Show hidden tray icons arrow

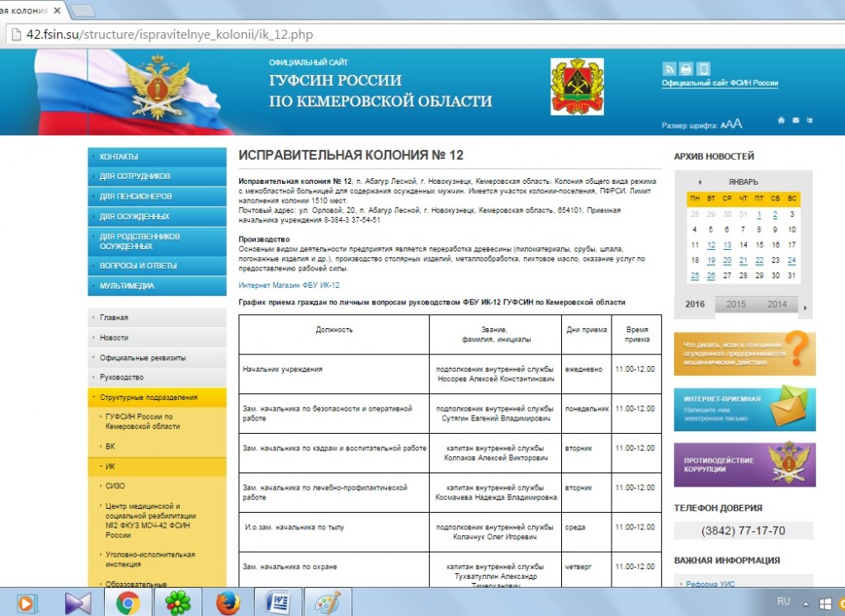pos(806,604)
